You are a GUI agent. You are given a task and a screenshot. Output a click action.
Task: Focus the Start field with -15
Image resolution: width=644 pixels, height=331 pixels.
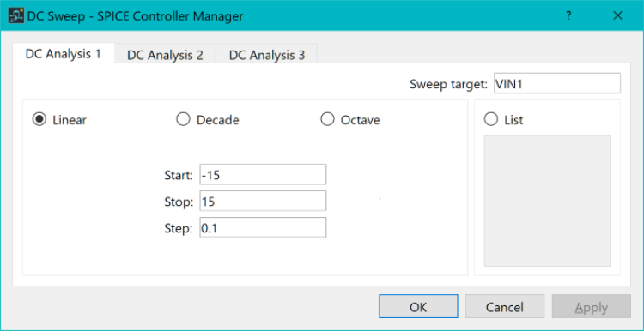point(263,174)
